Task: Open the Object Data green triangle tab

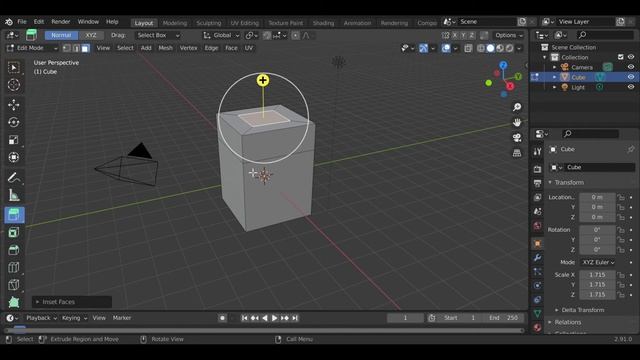Action: click(x=537, y=313)
